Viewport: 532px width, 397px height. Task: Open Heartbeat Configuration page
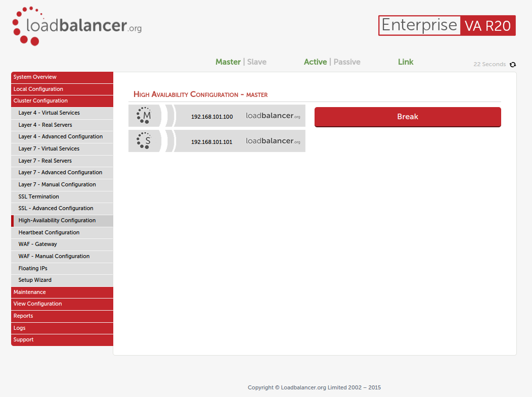click(62, 233)
